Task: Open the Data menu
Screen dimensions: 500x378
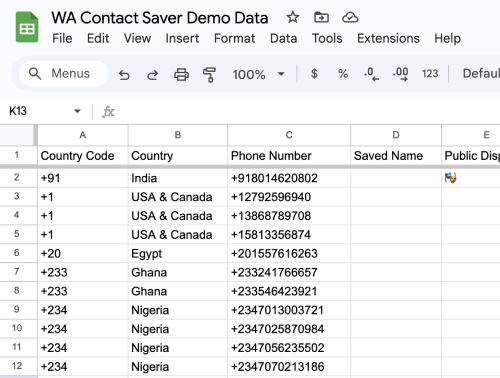Action: coord(283,38)
